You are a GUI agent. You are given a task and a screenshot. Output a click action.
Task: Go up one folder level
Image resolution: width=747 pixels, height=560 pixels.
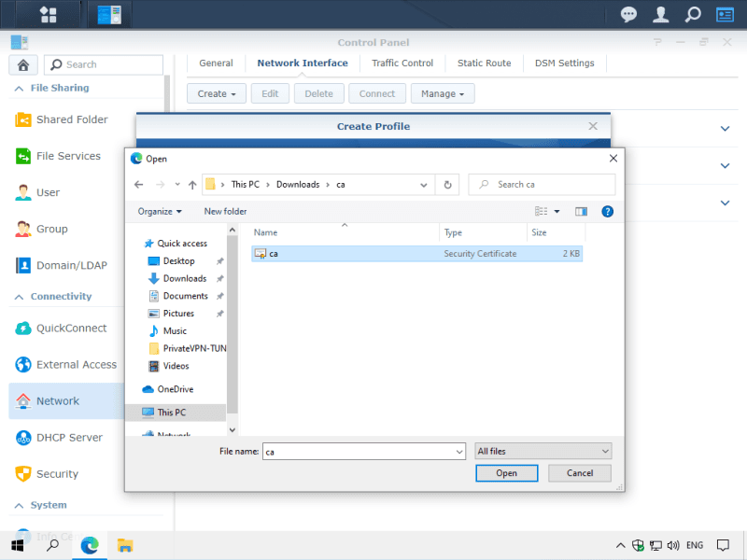pos(192,185)
